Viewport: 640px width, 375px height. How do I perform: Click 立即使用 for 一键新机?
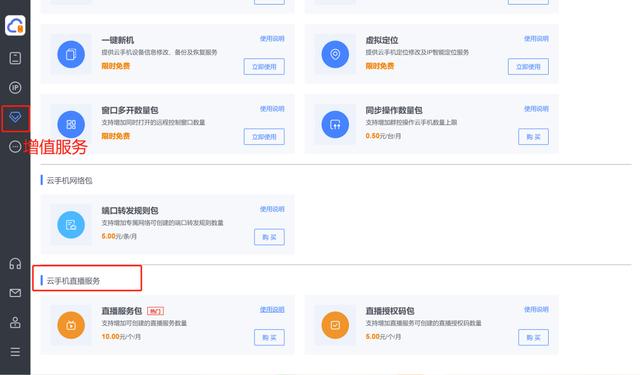click(264, 67)
